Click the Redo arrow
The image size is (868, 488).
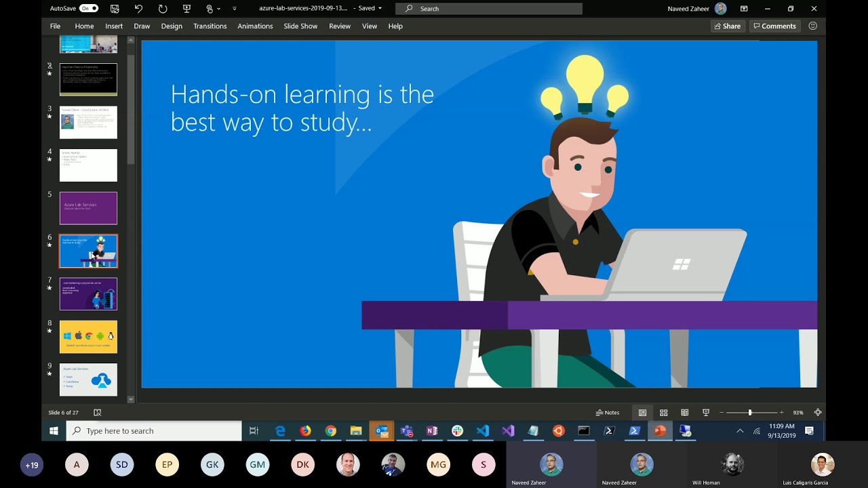[163, 8]
